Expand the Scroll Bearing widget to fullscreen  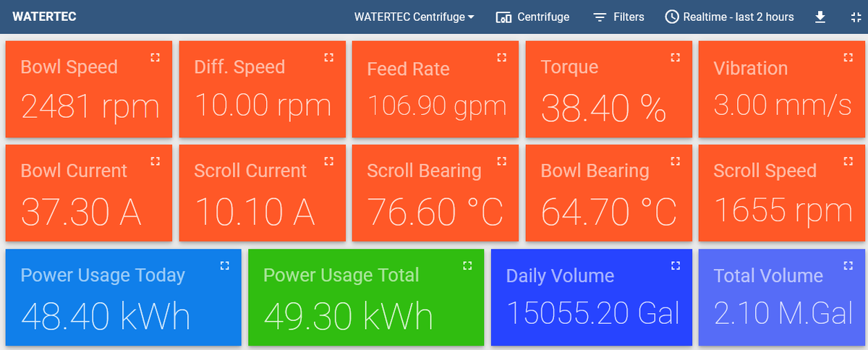501,161
